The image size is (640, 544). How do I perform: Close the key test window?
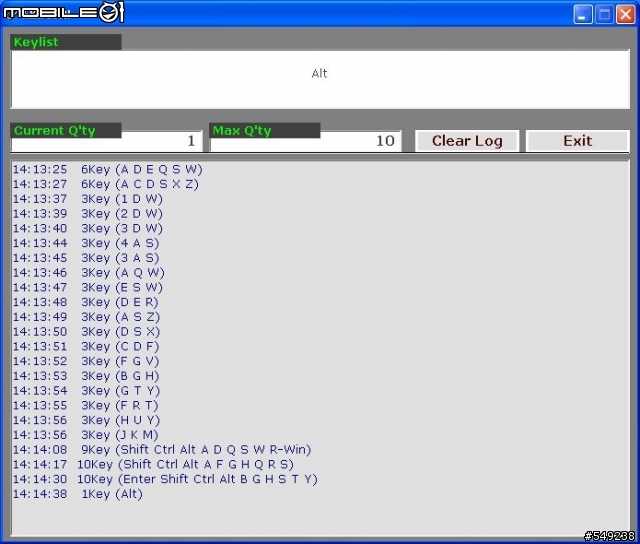625,14
